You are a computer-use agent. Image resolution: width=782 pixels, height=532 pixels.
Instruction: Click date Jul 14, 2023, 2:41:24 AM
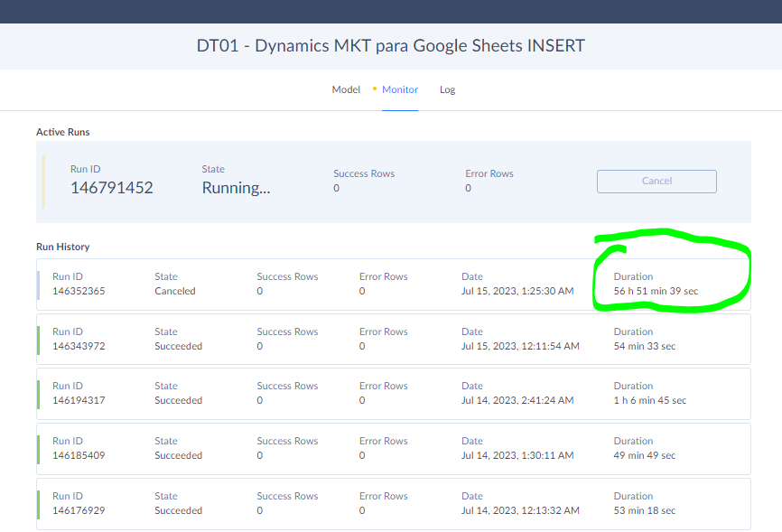coord(517,400)
